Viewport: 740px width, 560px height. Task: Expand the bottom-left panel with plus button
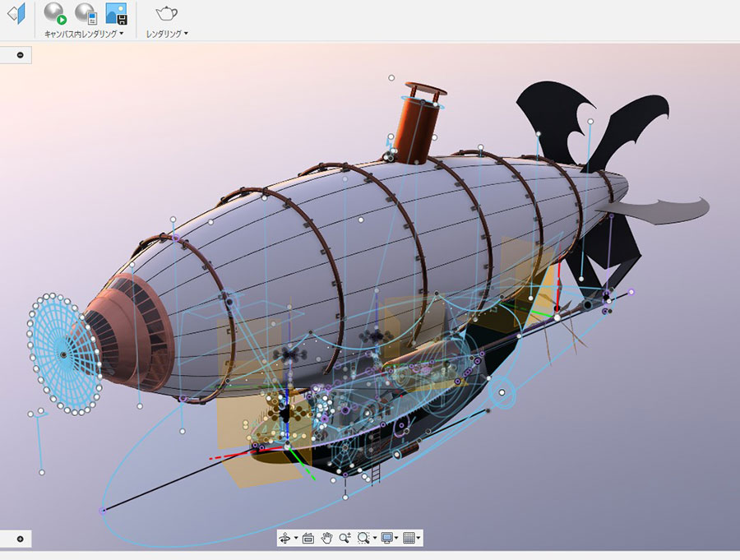[20, 539]
